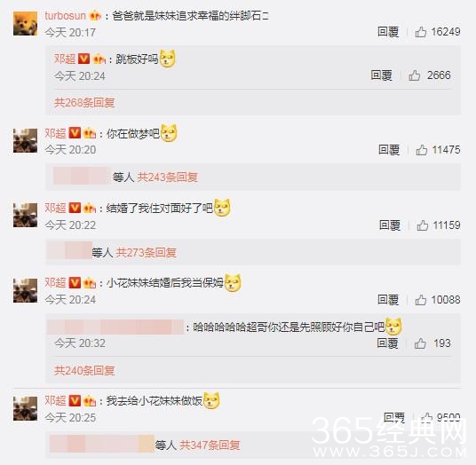476x465 pixels.
Task: Reply to 小花妹妹结婚后我当保姆 comment
Action: [x=388, y=300]
